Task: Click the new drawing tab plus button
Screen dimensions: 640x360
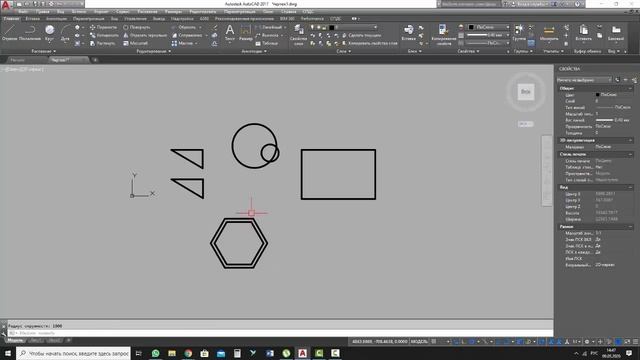Action: pos(95,60)
